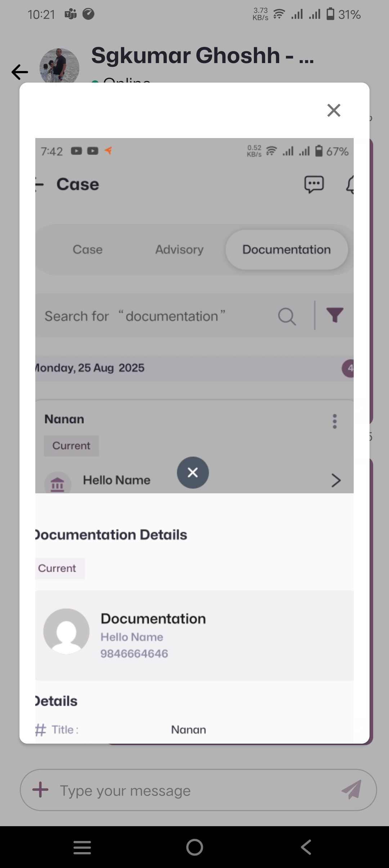This screenshot has width=389, height=868.
Task: Open the filter funnel icon
Action: [x=335, y=315]
